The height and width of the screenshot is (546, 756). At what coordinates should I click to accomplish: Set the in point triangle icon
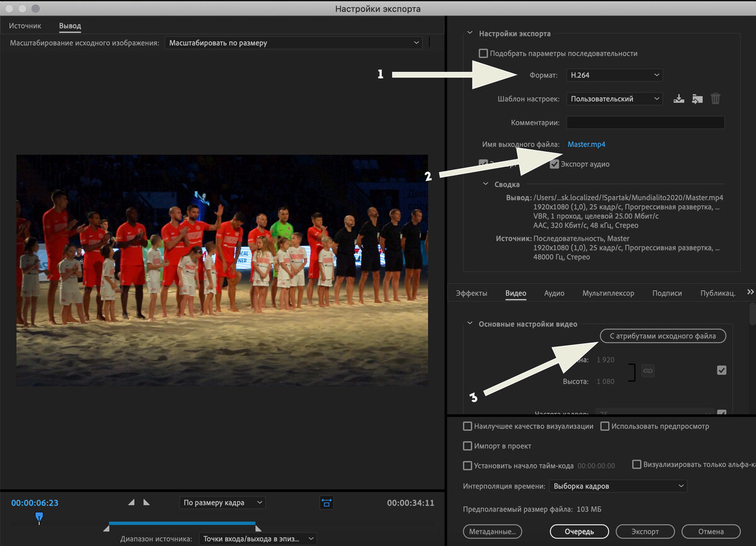(132, 502)
